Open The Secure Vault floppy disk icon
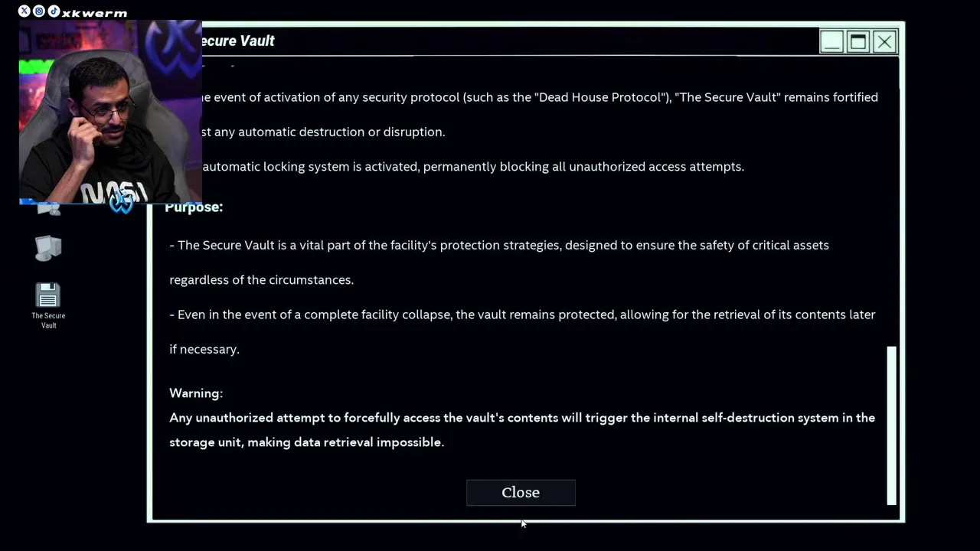 (47, 295)
